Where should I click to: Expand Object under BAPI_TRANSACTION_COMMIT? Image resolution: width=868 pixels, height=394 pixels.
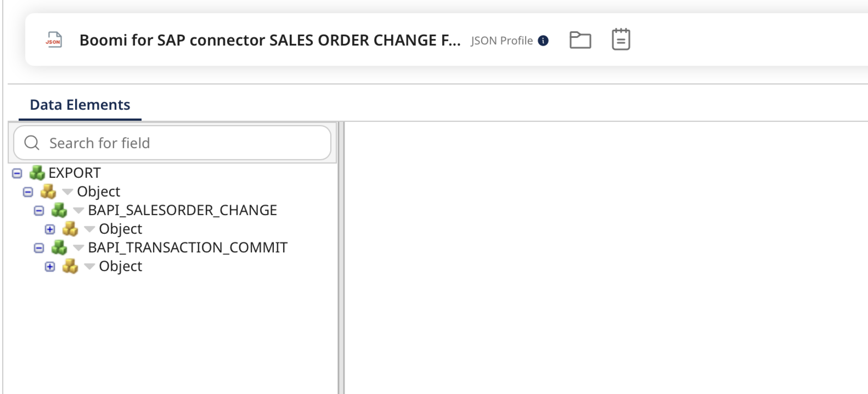[x=50, y=266]
